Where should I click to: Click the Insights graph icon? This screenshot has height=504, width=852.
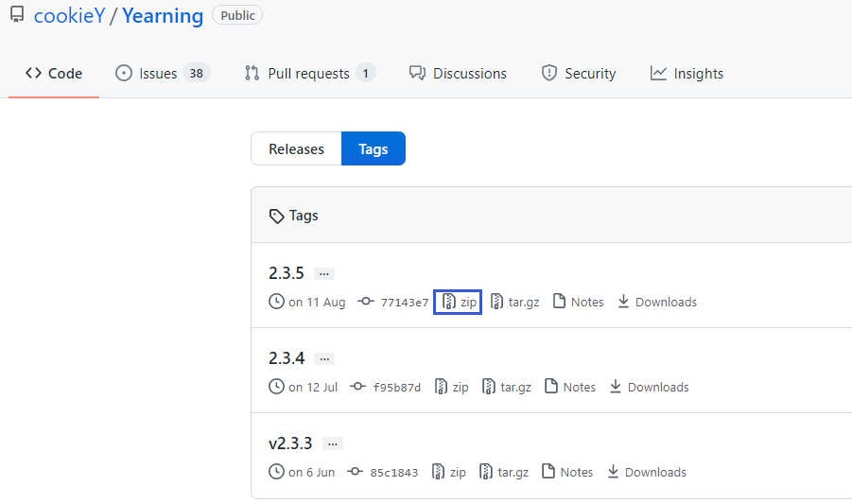[658, 73]
